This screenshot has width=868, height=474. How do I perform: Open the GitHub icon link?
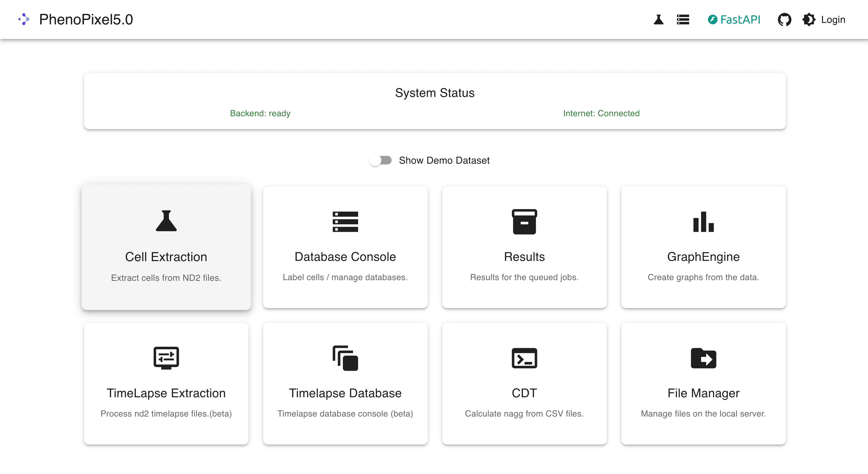[x=784, y=19]
